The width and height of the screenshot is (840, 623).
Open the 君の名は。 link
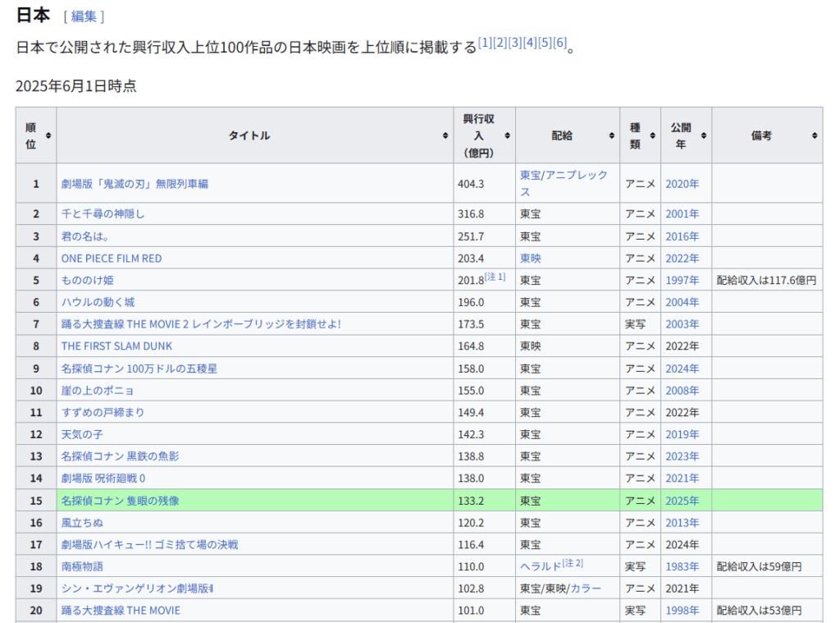click(85, 236)
